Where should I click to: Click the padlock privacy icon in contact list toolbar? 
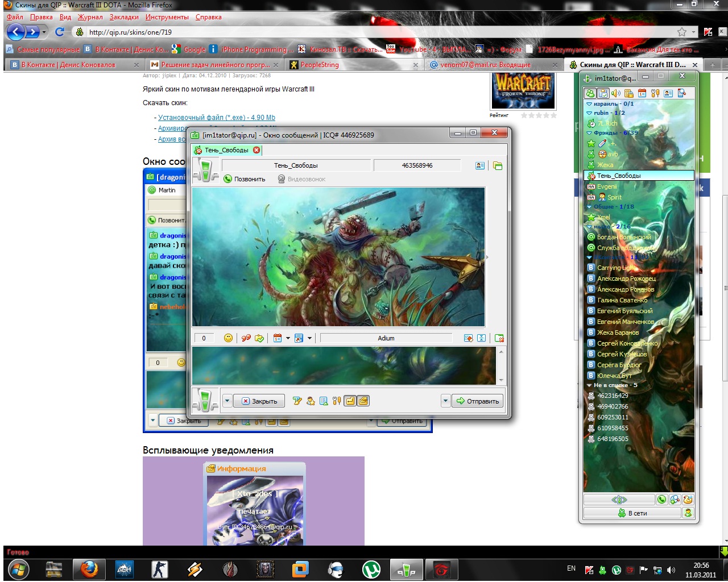point(629,93)
